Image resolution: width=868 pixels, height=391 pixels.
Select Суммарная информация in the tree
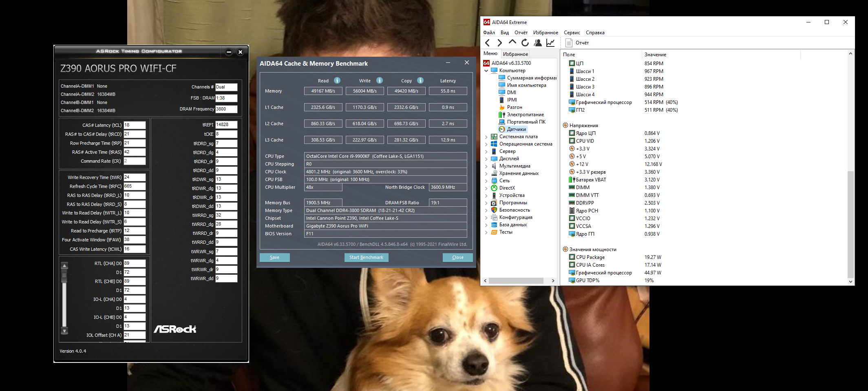(532, 78)
